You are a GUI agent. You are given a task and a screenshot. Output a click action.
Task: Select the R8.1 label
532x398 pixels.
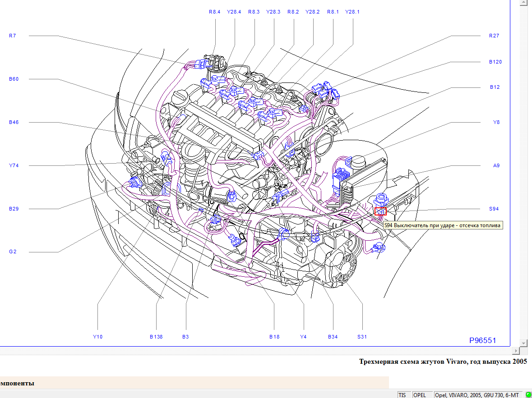333,12
